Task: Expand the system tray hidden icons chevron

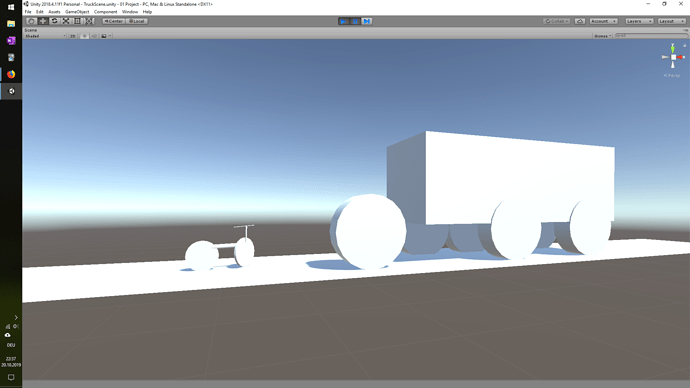Action: tap(16, 318)
